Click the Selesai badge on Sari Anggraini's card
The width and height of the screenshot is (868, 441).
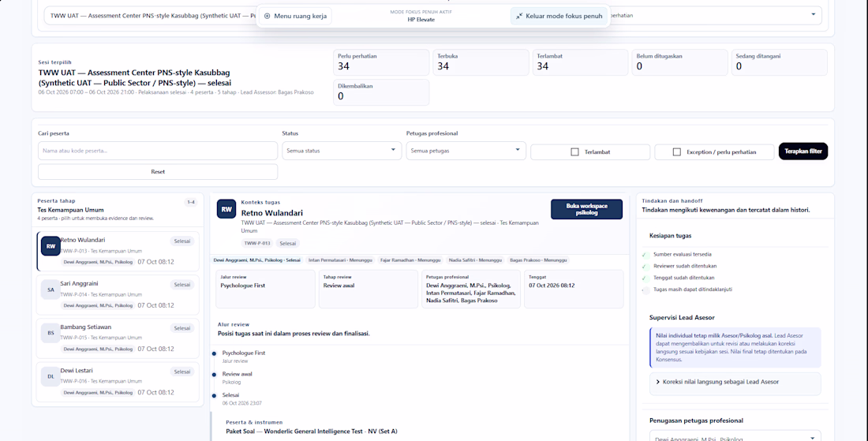(x=182, y=285)
